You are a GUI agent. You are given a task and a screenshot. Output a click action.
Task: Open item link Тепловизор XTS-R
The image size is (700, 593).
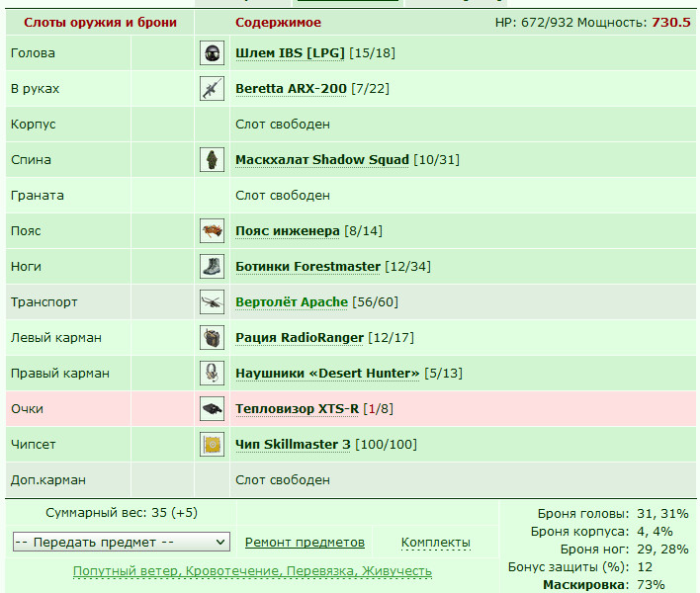(297, 409)
